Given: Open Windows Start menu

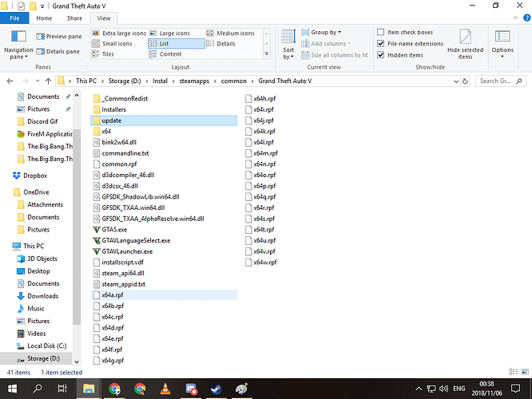Looking at the screenshot, I should pos(12,389).
